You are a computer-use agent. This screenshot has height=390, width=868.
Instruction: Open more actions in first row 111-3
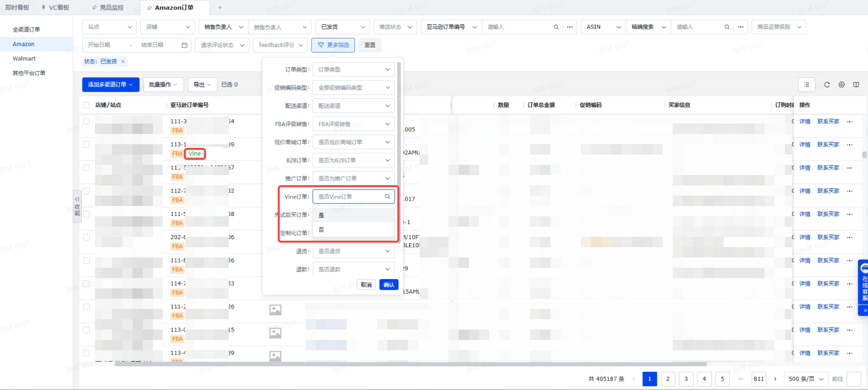coord(849,122)
